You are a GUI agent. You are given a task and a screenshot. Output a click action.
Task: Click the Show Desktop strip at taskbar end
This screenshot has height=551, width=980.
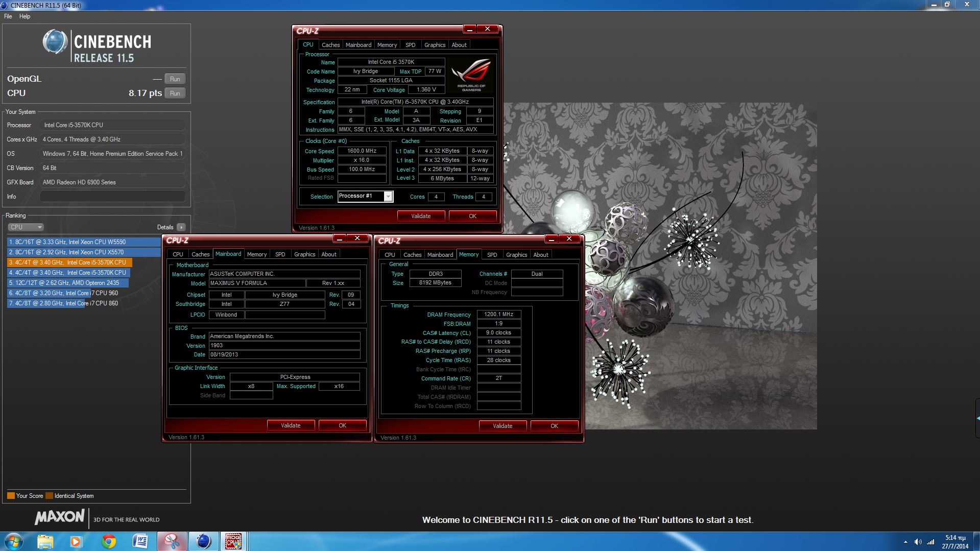coord(976,541)
